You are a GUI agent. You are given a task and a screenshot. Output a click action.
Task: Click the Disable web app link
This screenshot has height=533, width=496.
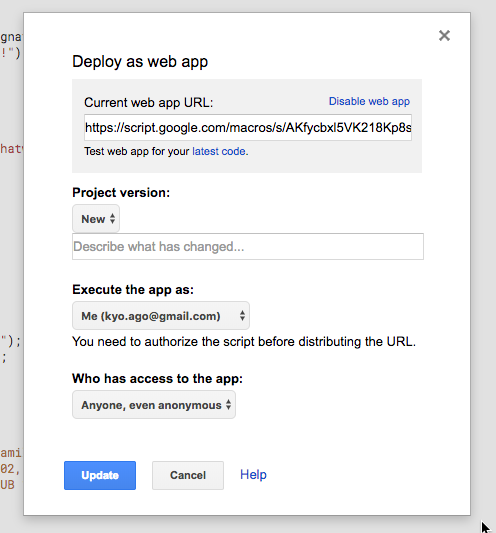coord(369,101)
